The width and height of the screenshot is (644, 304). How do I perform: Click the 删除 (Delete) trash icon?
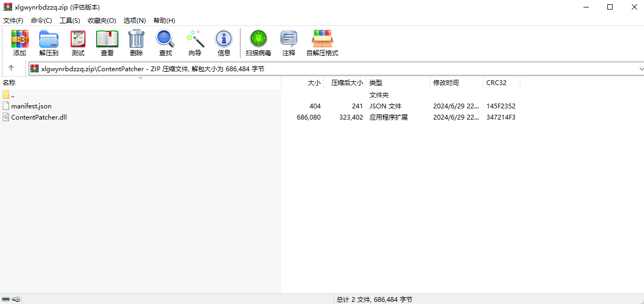click(x=136, y=39)
